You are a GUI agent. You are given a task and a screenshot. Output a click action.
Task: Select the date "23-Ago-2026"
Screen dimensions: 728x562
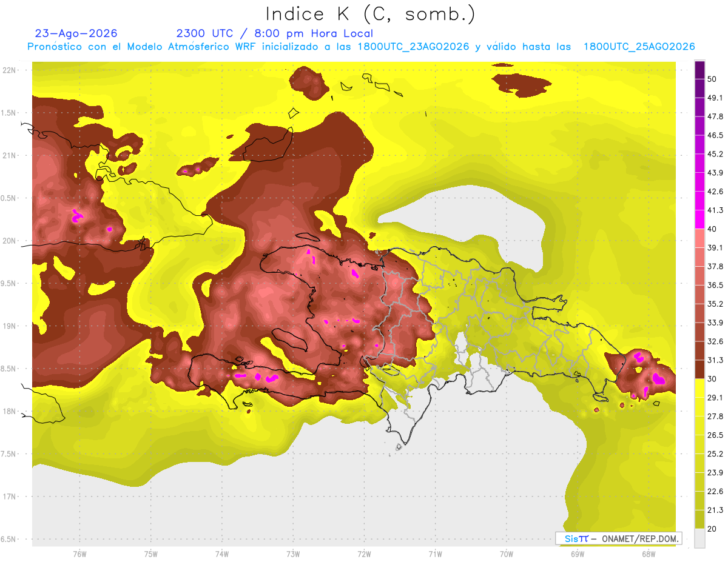(76, 33)
